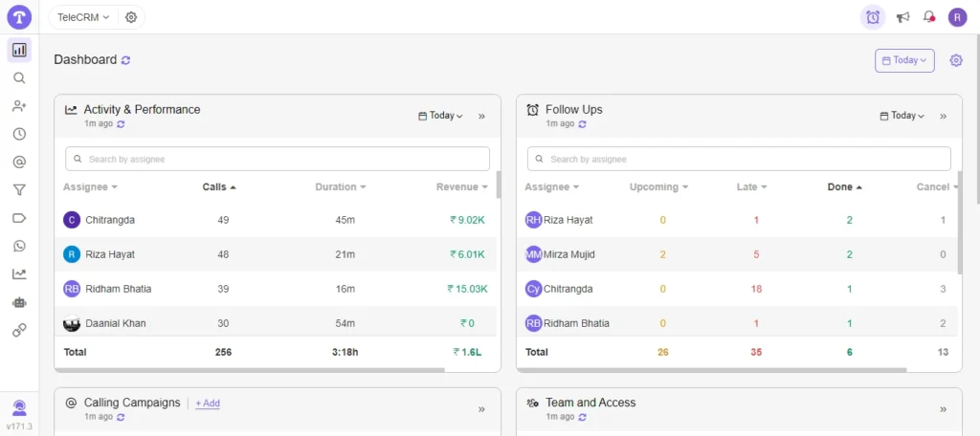
Task: Open the megaphone announcements icon
Action: click(902, 17)
